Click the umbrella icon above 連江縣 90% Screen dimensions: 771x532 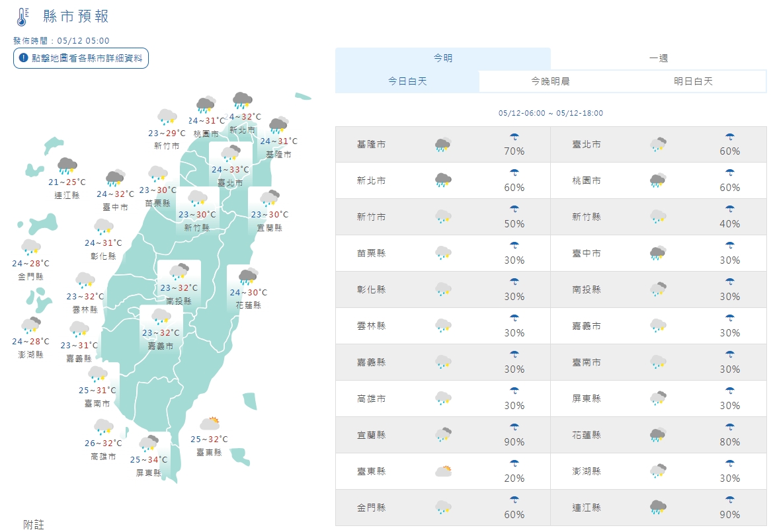[730, 500]
